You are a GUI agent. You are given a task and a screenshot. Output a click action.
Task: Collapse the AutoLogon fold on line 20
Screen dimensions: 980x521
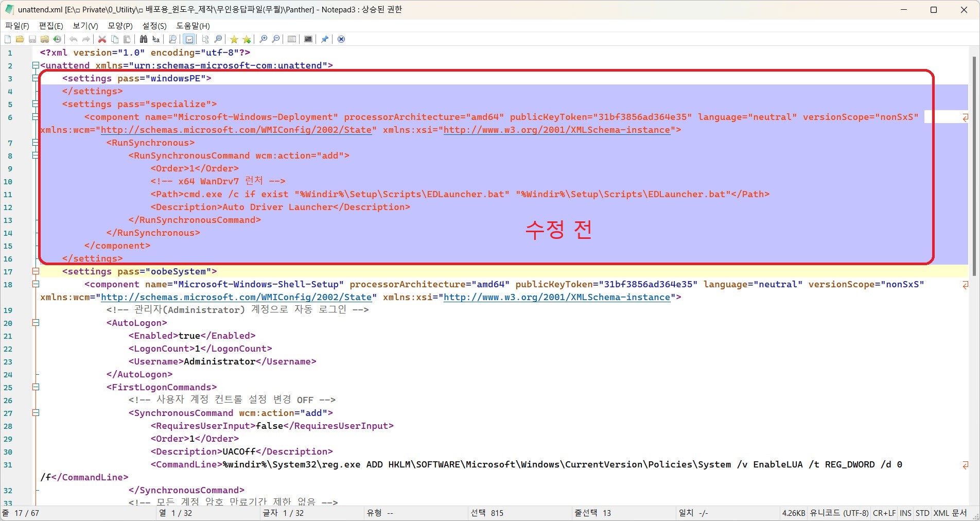[x=36, y=323]
